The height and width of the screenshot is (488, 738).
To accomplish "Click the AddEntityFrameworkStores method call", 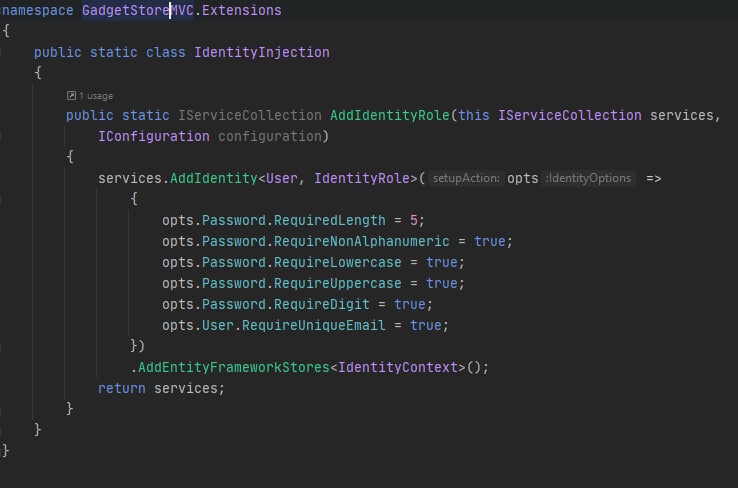I will [x=233, y=367].
